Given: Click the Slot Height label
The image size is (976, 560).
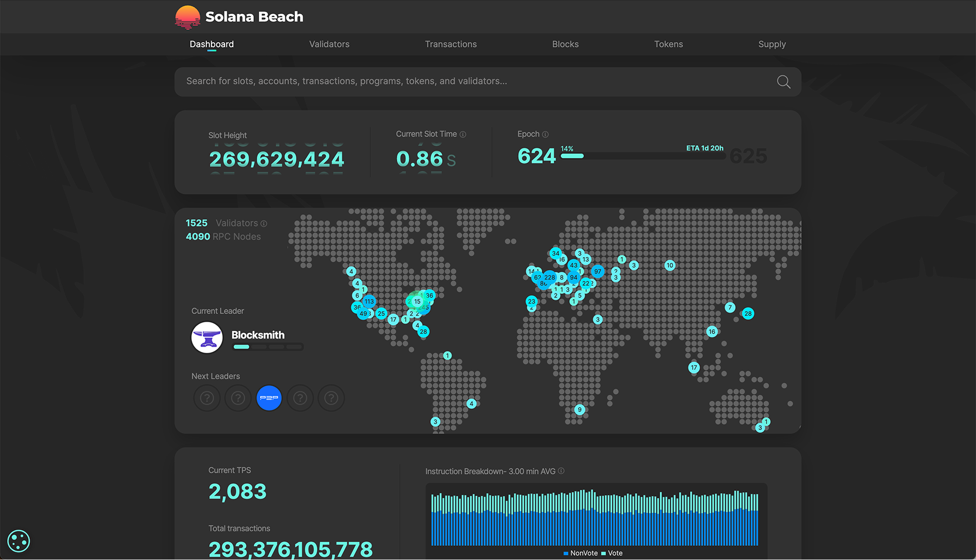Looking at the screenshot, I should 227,135.
